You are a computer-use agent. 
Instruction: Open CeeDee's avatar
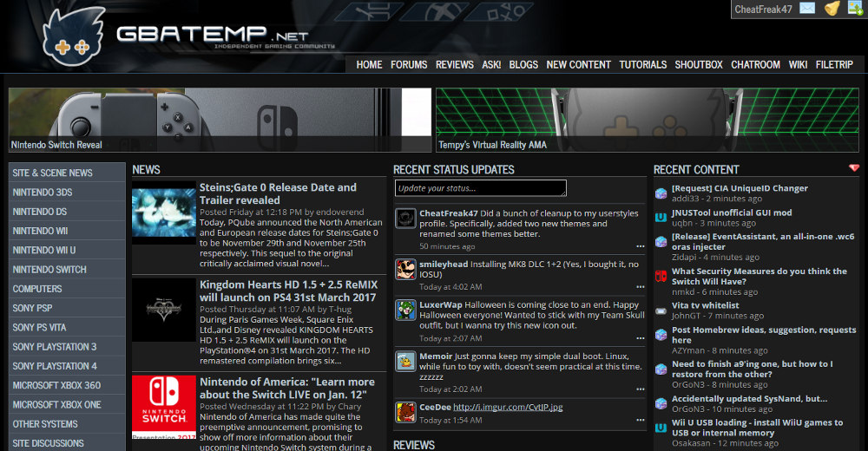405,412
